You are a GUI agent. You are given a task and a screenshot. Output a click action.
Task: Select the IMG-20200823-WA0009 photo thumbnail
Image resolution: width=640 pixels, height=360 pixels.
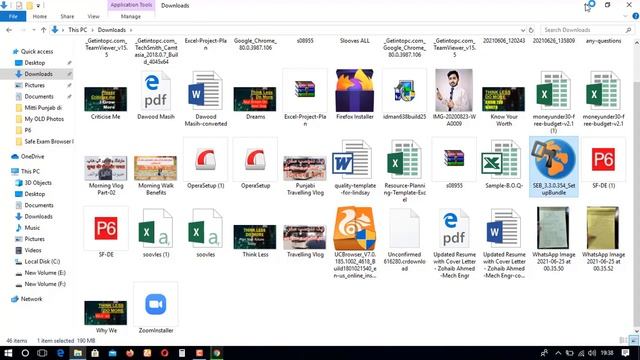click(454, 91)
